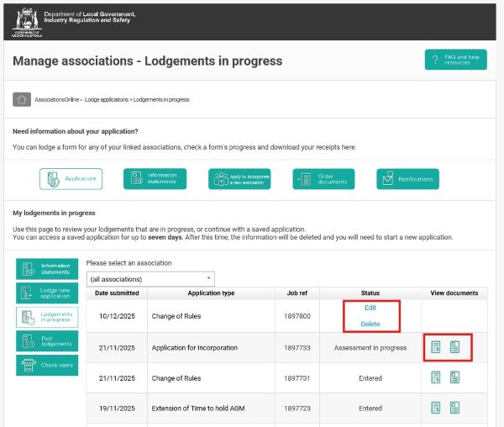
Task: Select date 10/12/2025 cell
Action: point(117,316)
